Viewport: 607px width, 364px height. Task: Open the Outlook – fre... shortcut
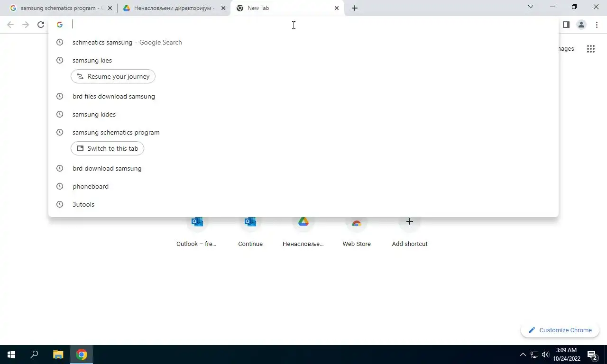coord(197,232)
